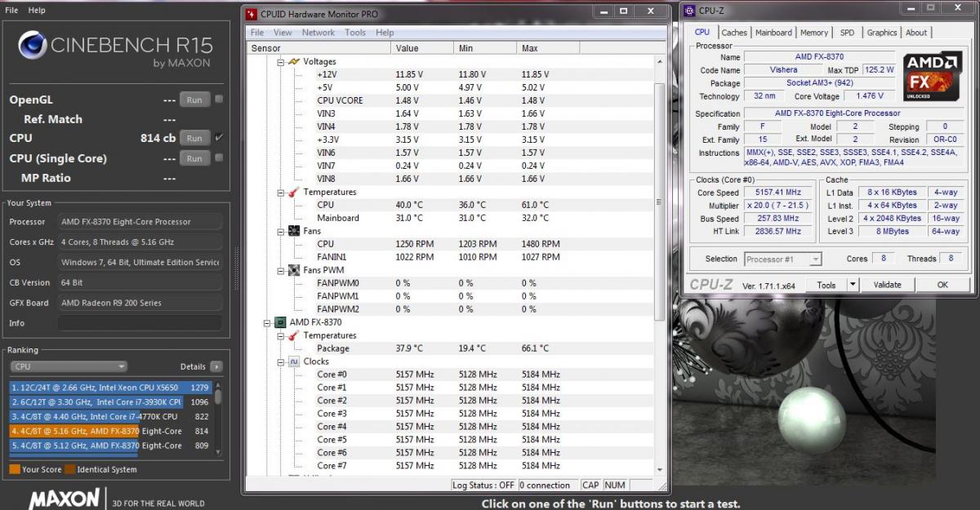Switch to the Caches tab in CPU-Z
The image size is (980, 510).
coord(734,33)
